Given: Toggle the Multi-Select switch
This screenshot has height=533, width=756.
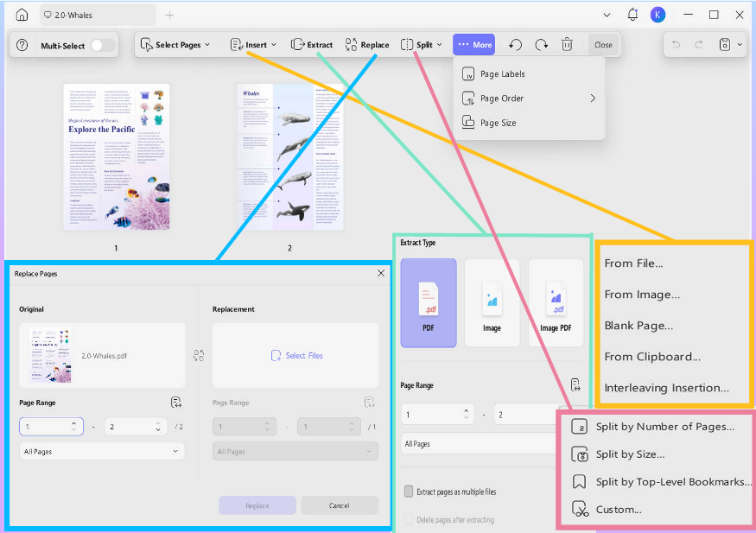Looking at the screenshot, I should pyautogui.click(x=103, y=45).
